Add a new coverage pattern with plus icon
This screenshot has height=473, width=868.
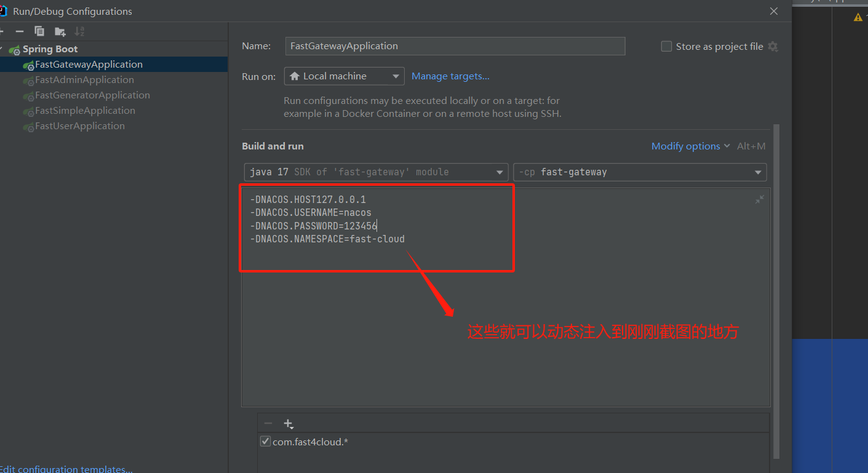click(x=288, y=423)
